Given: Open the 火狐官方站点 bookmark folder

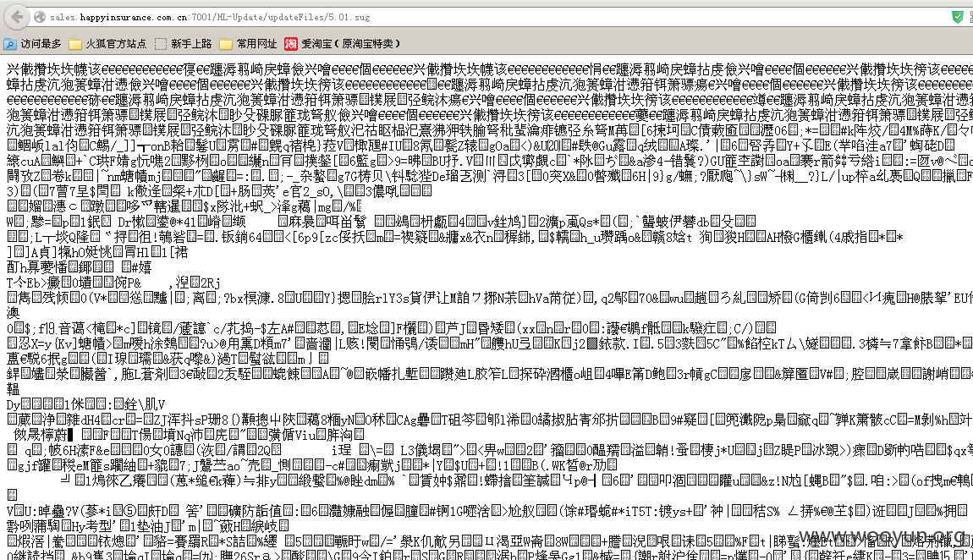Looking at the screenshot, I should 108,43.
